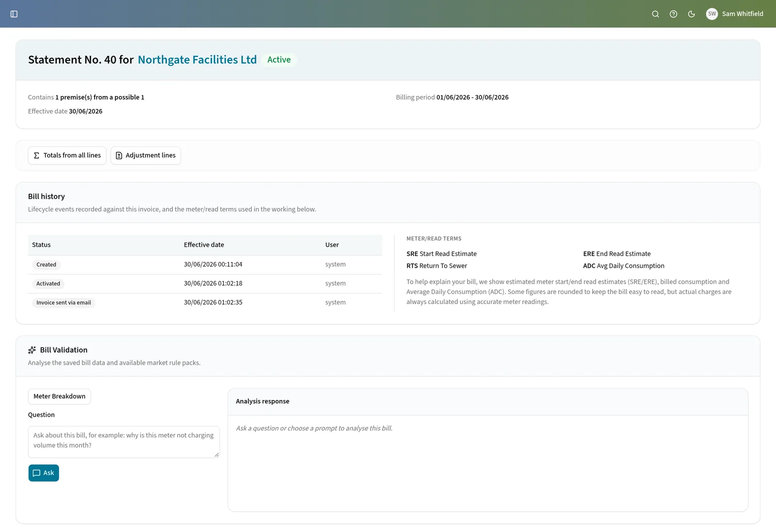776x532 pixels.
Task: Click the Effective date column header
Action: coord(204,245)
